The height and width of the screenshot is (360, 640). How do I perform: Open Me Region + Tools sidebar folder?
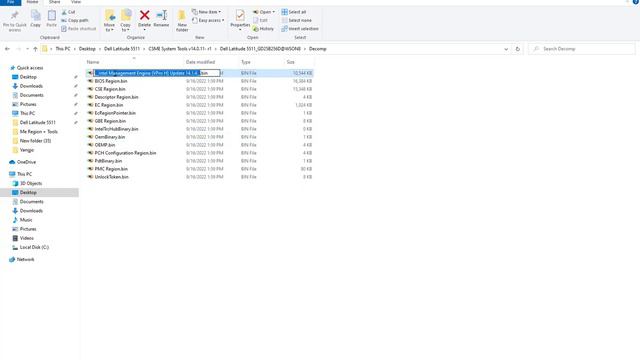[x=38, y=131]
